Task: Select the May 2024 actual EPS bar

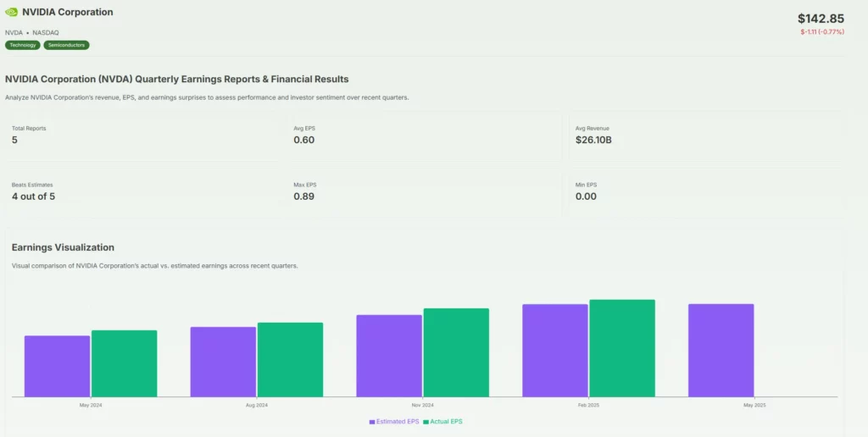Action: click(124, 363)
